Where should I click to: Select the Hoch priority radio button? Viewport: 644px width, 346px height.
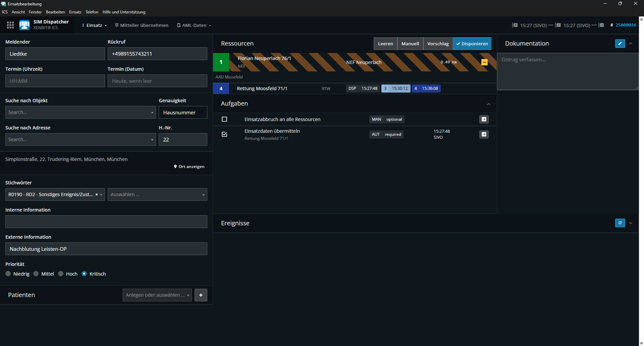pos(61,274)
